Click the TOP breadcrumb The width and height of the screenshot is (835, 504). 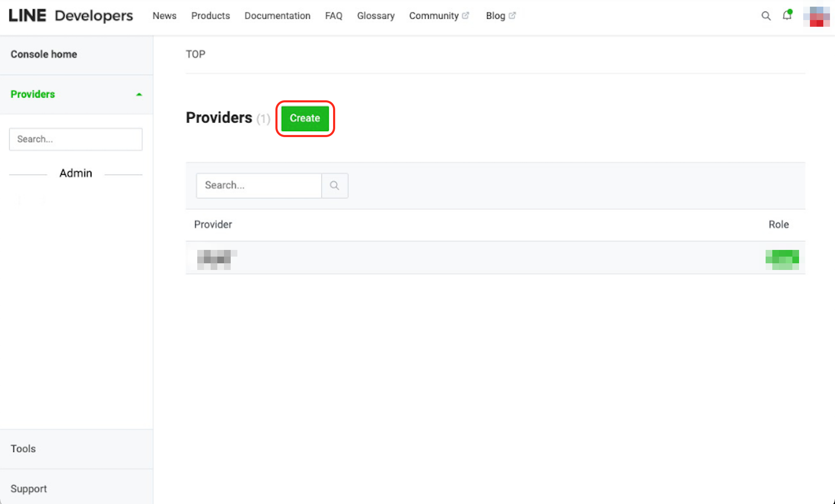pos(196,54)
